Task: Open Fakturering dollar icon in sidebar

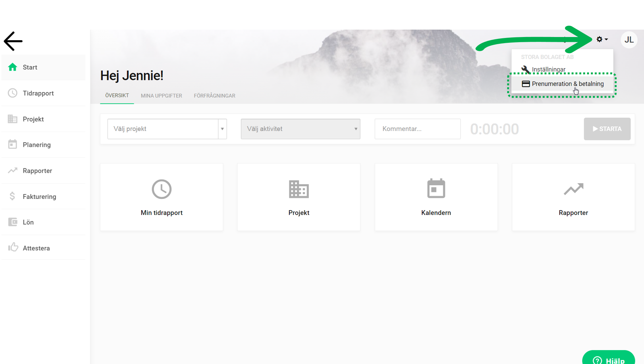Action: click(12, 196)
